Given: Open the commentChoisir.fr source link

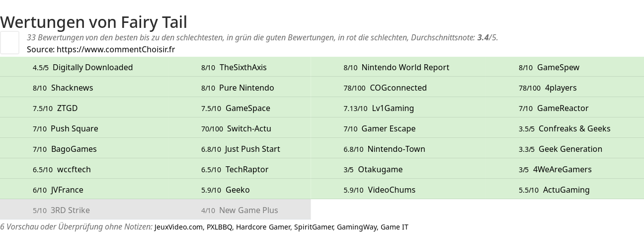Looking at the screenshot, I should pyautogui.click(x=116, y=49).
